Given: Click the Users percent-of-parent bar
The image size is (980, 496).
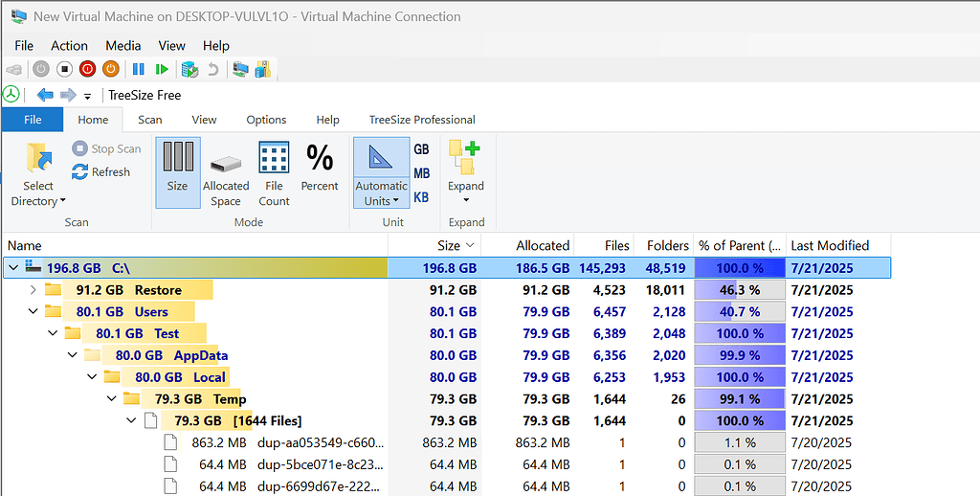Looking at the screenshot, I should [740, 311].
